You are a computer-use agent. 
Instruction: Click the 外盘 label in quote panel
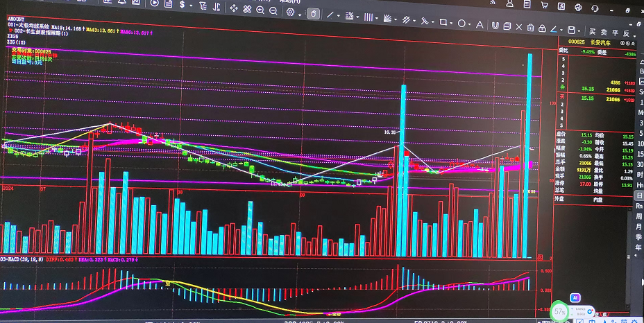(x=559, y=199)
